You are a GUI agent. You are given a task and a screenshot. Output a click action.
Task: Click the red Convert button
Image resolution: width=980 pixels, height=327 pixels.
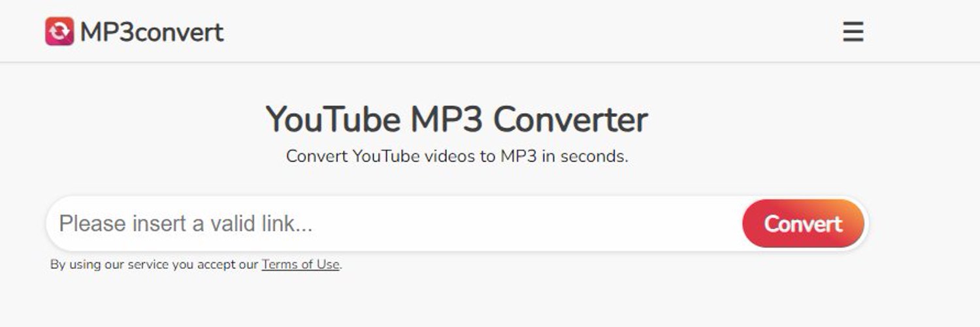coord(803,224)
